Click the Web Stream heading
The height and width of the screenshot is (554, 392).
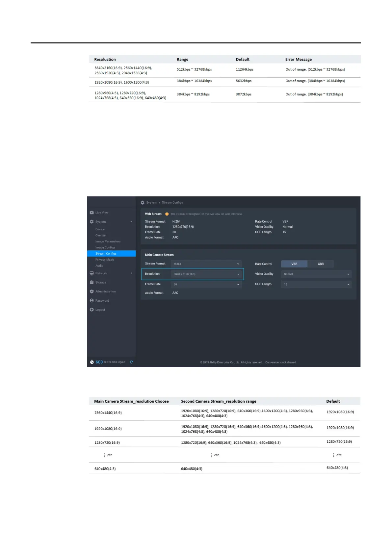pyautogui.click(x=153, y=214)
